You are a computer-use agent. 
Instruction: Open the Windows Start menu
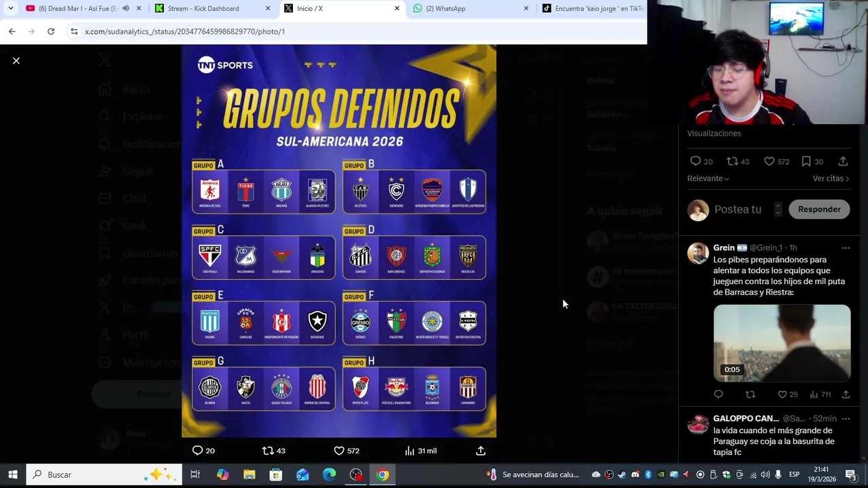pyautogui.click(x=13, y=474)
